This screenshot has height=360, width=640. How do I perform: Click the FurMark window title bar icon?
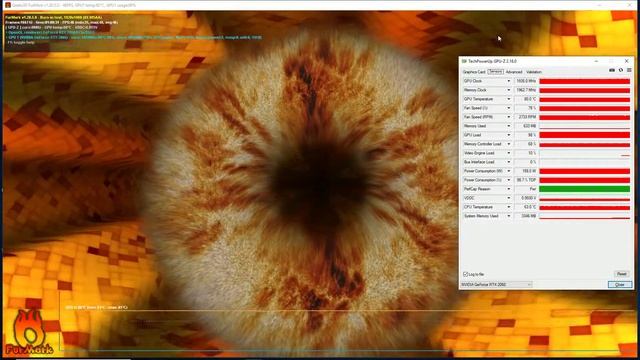click(x=7, y=5)
